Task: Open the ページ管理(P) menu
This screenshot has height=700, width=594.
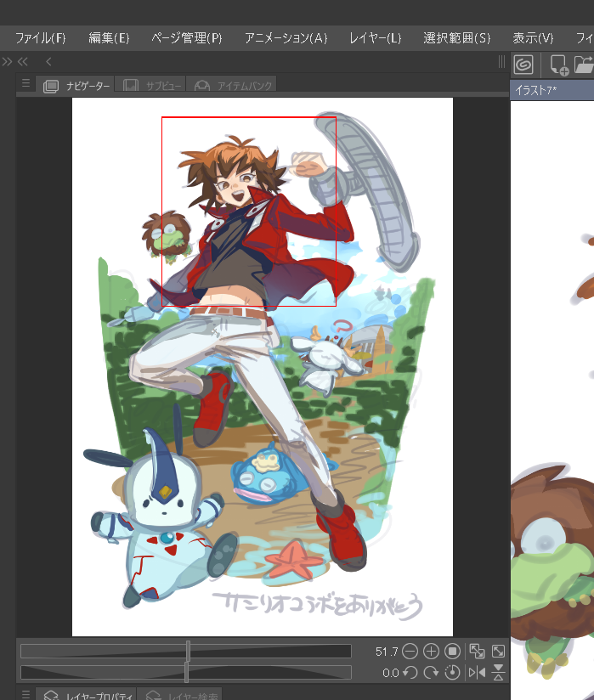Action: 186,38
